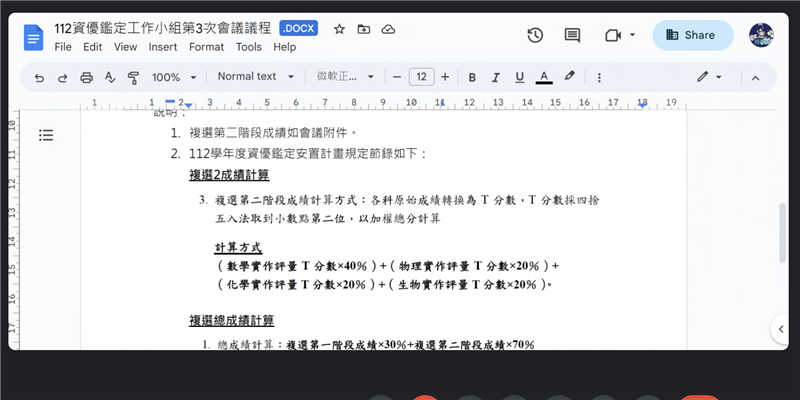Click the font size field showing 12

click(x=421, y=77)
